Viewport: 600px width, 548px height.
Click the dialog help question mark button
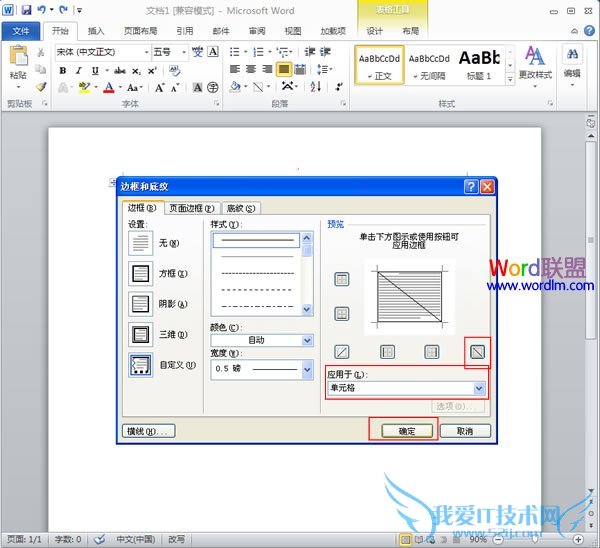click(x=471, y=186)
